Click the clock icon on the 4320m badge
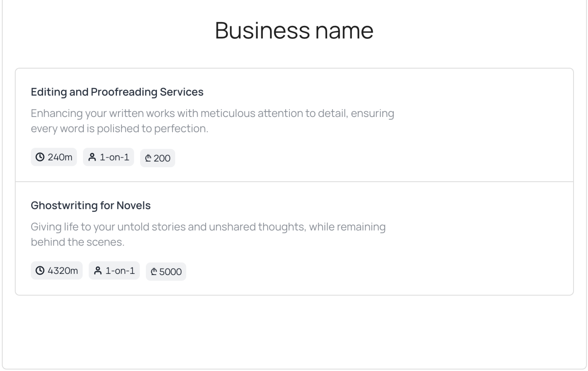This screenshot has height=371, width=588. [41, 270]
